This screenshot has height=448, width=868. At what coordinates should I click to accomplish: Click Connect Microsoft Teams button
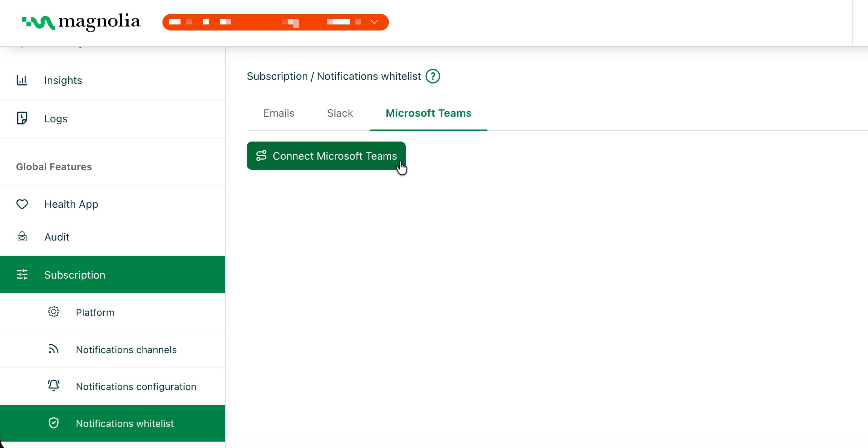pyautogui.click(x=326, y=156)
